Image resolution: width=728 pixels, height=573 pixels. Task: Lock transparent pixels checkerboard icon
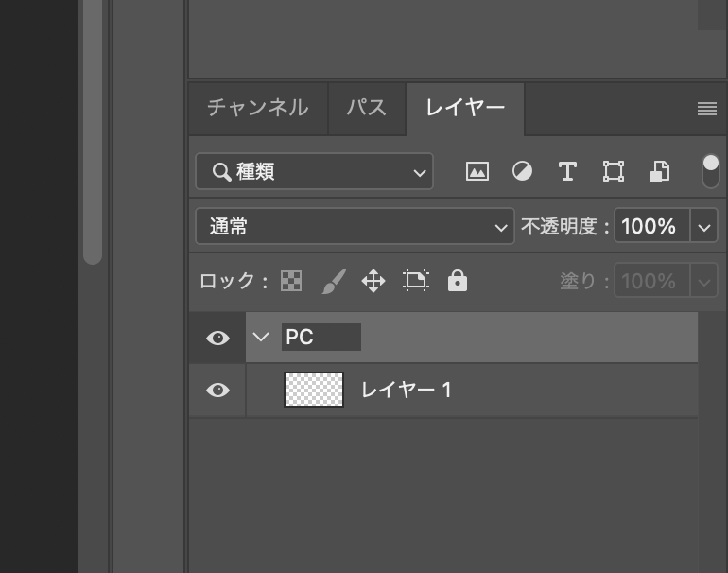291,281
